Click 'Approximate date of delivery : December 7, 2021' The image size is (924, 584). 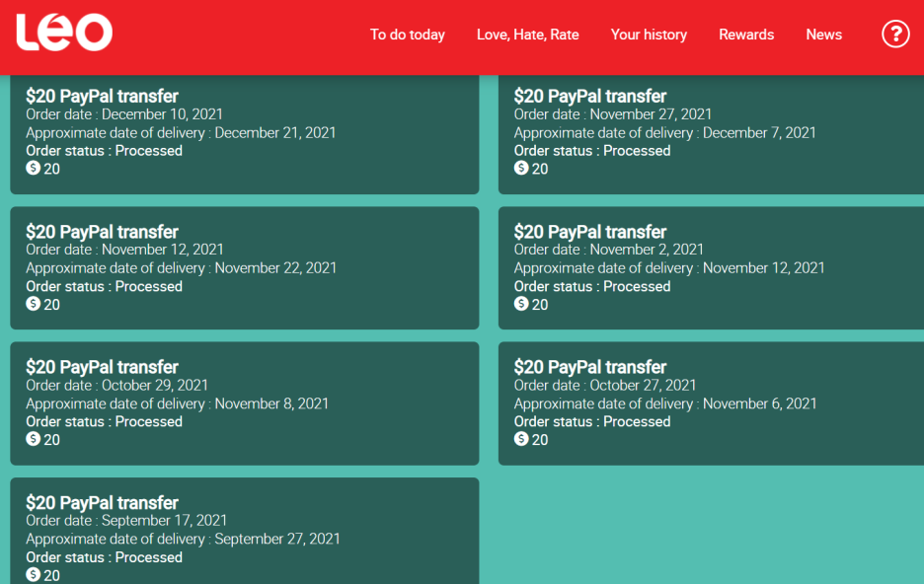[664, 133]
